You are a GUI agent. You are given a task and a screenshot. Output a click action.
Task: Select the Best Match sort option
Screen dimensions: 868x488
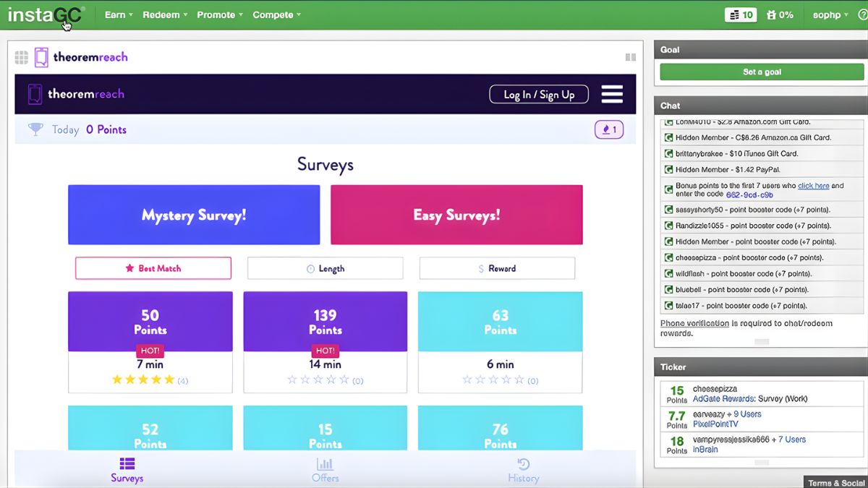tap(153, 268)
